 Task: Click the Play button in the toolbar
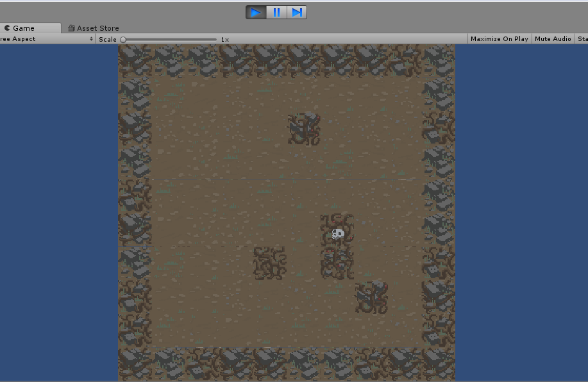[x=256, y=12]
